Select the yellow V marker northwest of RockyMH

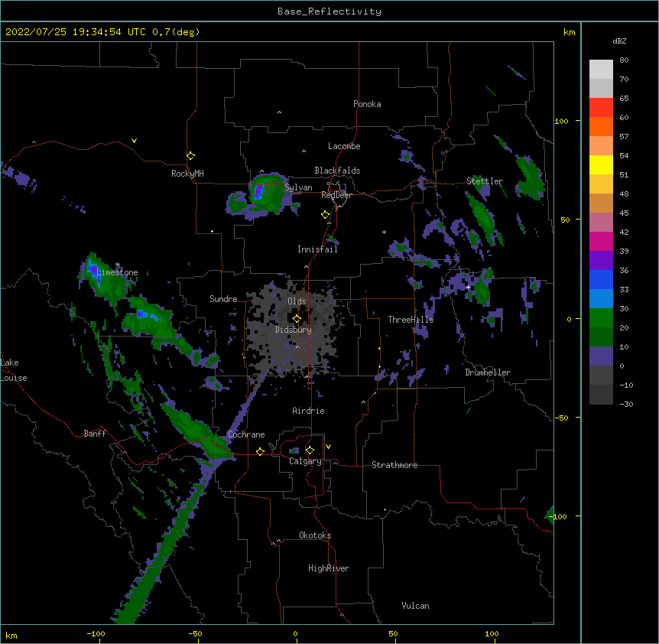tap(134, 141)
